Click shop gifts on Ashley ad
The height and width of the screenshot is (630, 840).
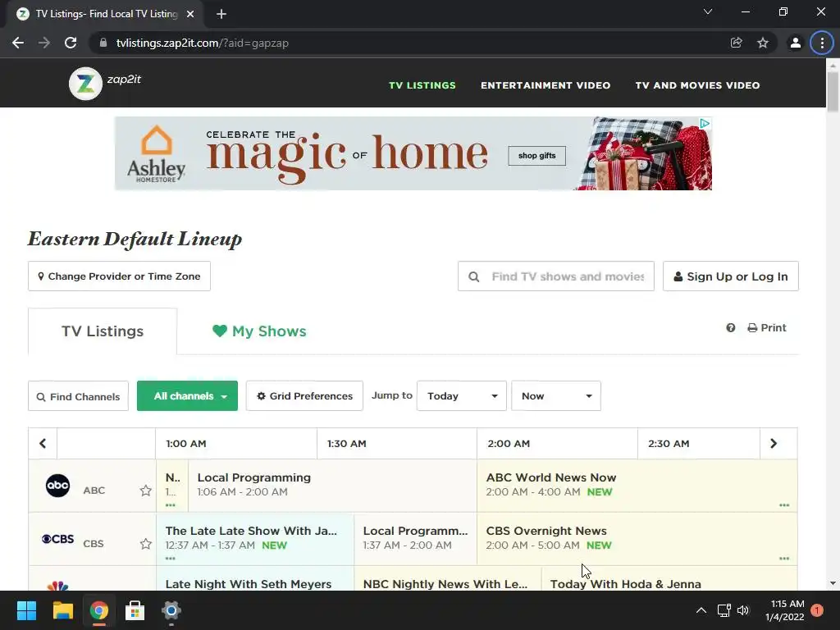pyautogui.click(x=536, y=156)
